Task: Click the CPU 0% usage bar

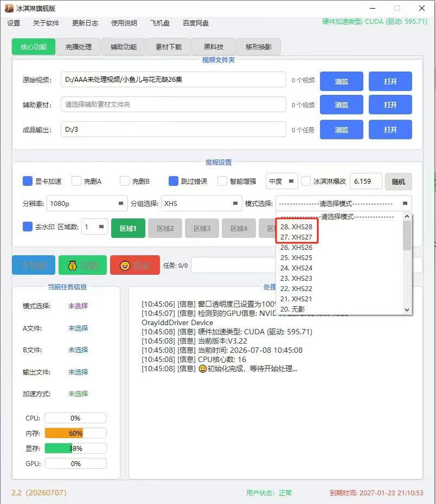Action: tap(75, 418)
